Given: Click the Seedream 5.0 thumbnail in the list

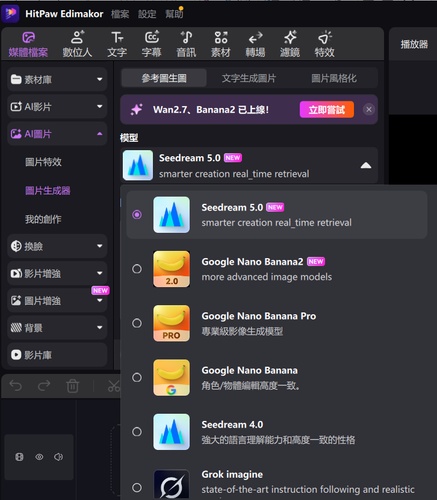Looking at the screenshot, I should [171, 215].
